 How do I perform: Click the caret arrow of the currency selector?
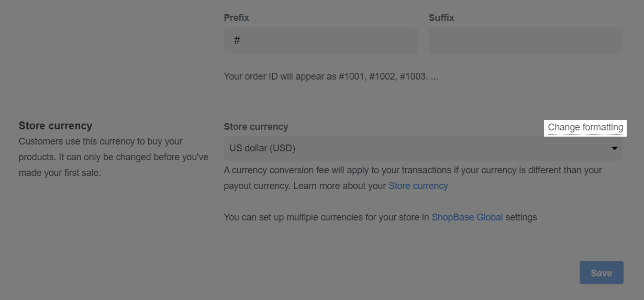614,149
